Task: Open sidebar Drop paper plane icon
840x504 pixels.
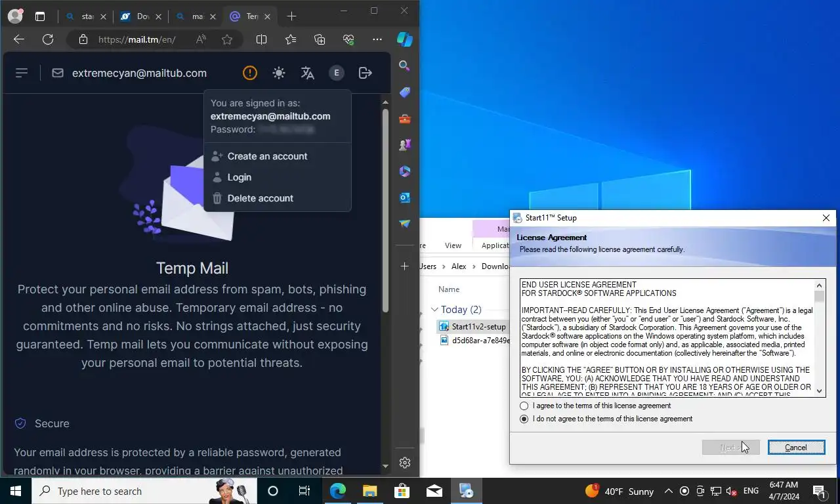Action: (x=405, y=224)
